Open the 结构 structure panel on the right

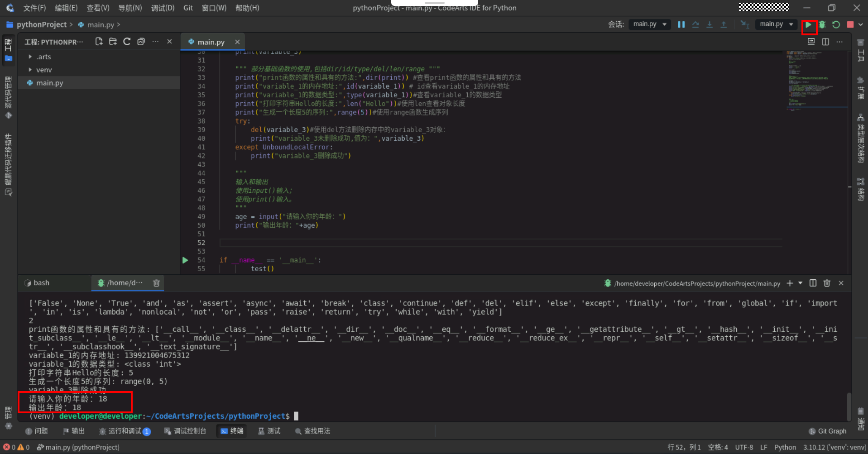pos(860,189)
